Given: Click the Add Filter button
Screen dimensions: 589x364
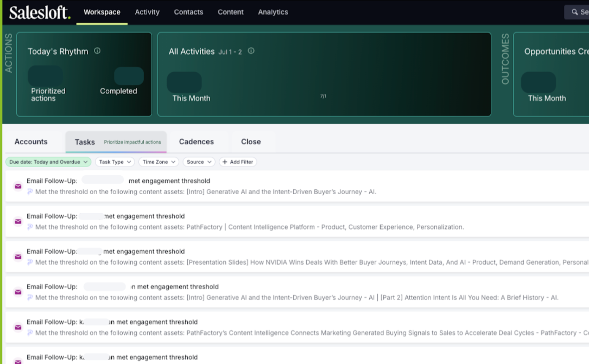Looking at the screenshot, I should coord(238,162).
